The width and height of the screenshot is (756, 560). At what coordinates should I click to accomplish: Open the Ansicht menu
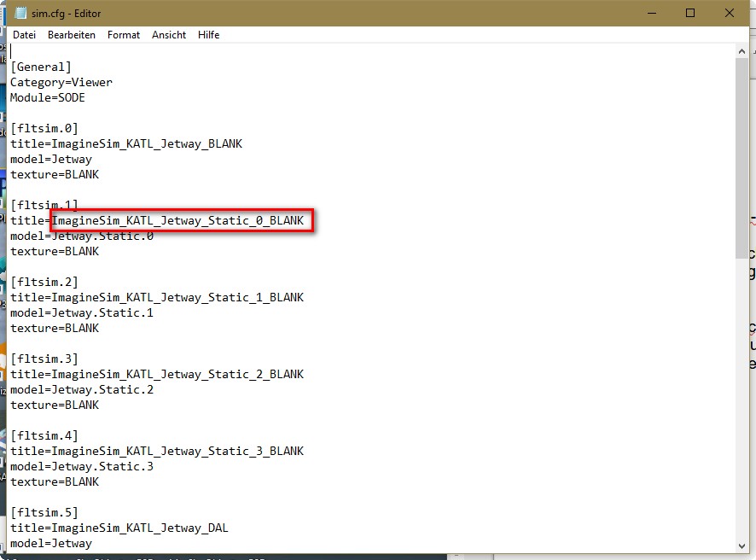169,35
